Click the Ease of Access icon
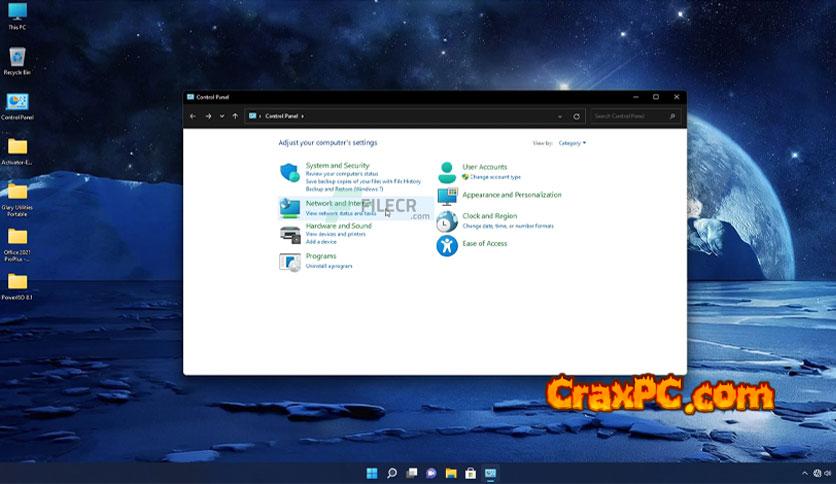Screen dimensions: 836x484 tap(447, 245)
